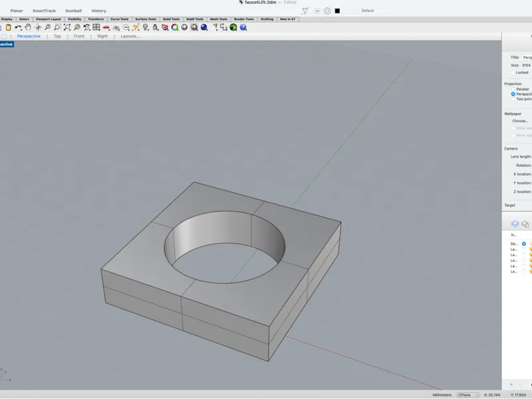The width and height of the screenshot is (532, 399).
Task: Click the Paste clipboard icon
Action: point(9,27)
